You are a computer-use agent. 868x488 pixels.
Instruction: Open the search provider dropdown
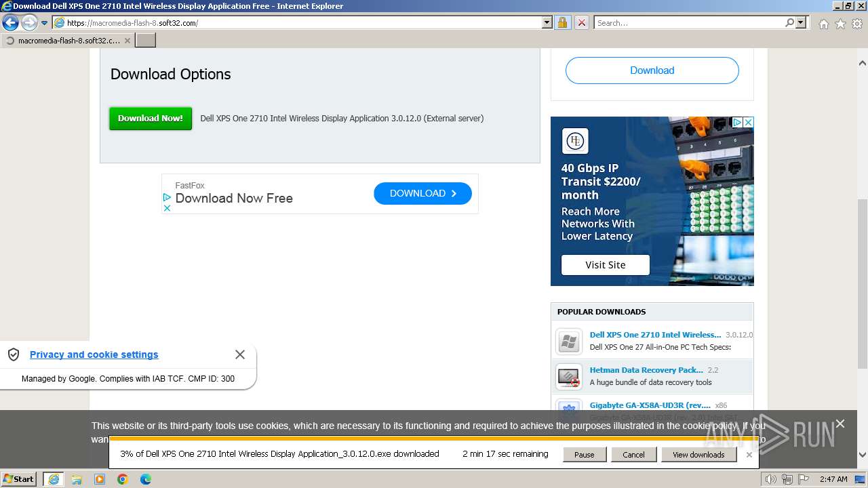click(802, 22)
